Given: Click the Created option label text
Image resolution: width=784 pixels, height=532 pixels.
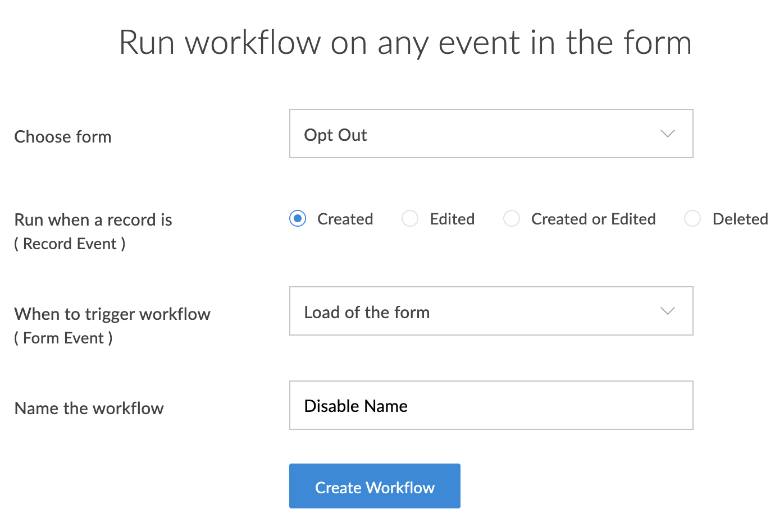Looking at the screenshot, I should tap(345, 219).
